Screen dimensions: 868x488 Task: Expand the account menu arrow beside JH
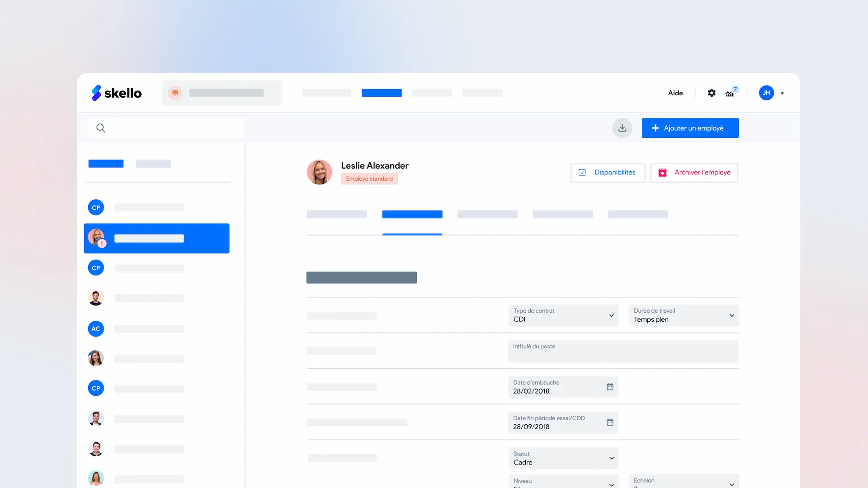782,93
